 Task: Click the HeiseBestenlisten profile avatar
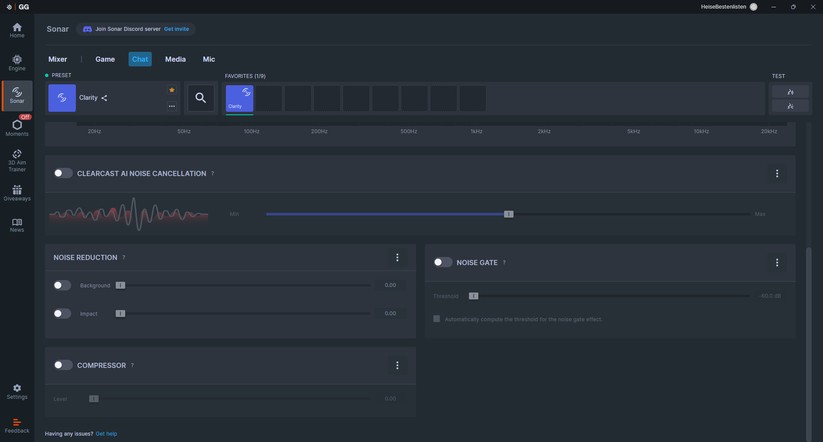[754, 7]
